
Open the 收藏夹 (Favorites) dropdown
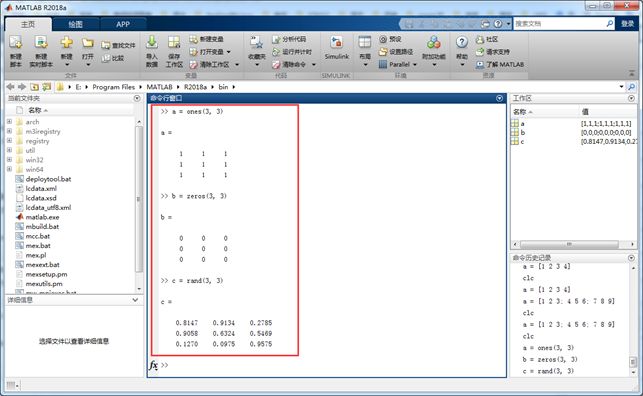(x=257, y=65)
